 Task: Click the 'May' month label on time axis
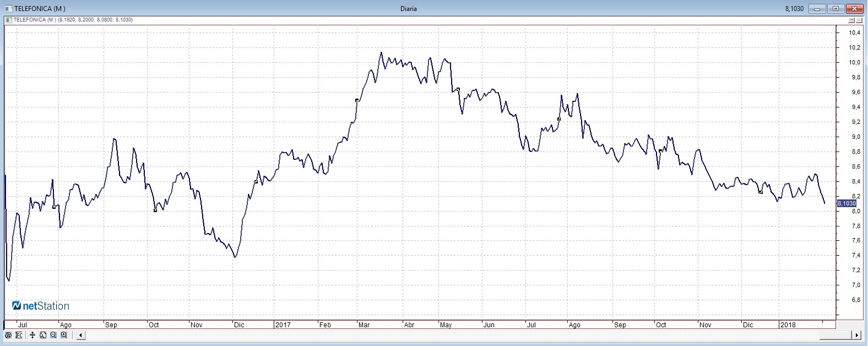(x=446, y=325)
